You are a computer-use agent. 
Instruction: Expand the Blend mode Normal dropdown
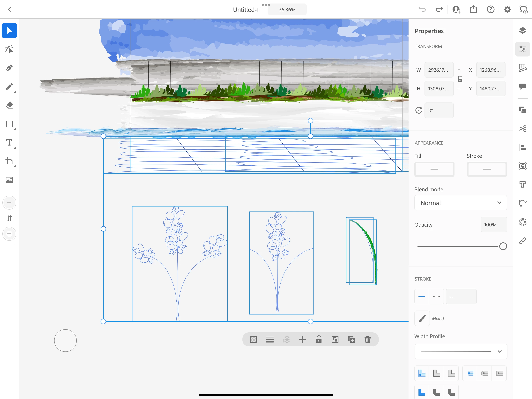[460, 203]
